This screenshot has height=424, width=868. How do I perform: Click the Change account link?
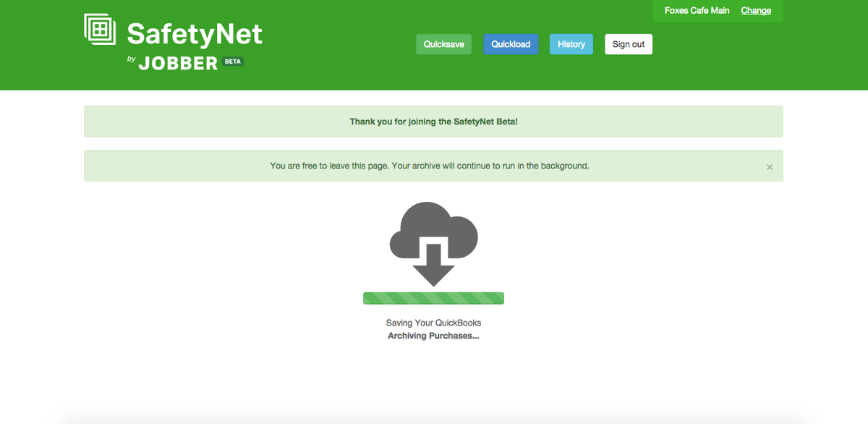coord(756,11)
